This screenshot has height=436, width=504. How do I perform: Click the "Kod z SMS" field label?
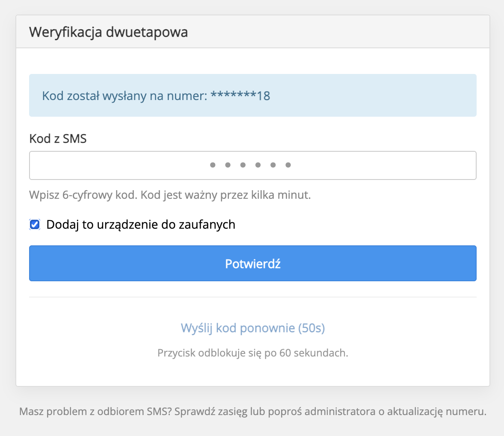click(58, 138)
